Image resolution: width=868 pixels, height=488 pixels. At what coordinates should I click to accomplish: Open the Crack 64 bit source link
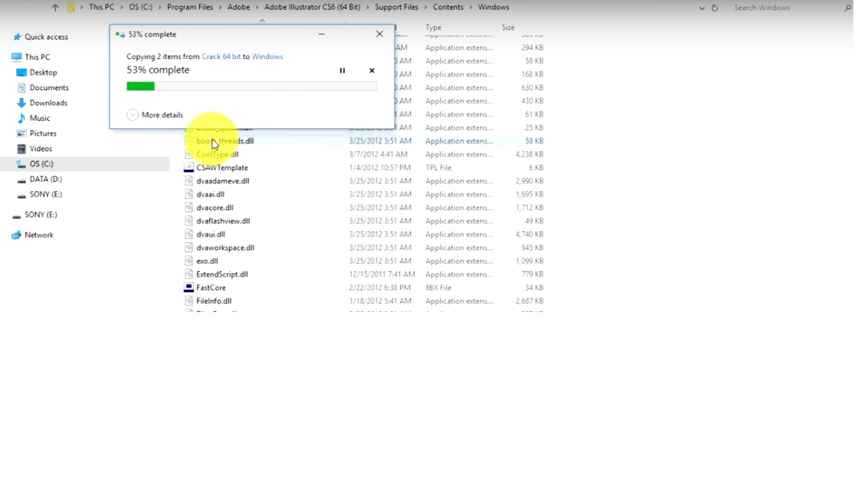pos(221,57)
